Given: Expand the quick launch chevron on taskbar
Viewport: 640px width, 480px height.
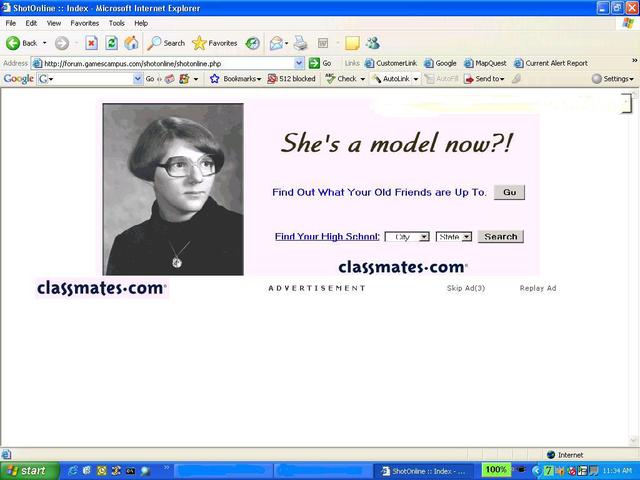Looking at the screenshot, I should tap(166, 467).
